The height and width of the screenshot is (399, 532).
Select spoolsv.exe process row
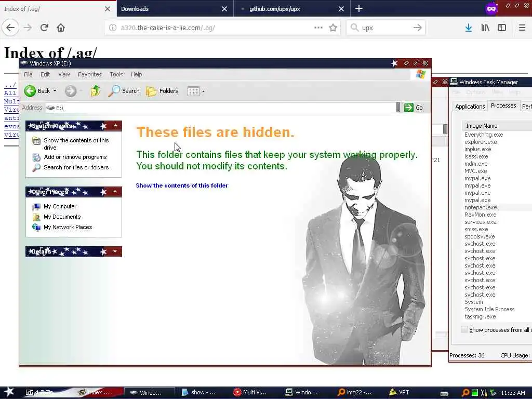(x=480, y=236)
